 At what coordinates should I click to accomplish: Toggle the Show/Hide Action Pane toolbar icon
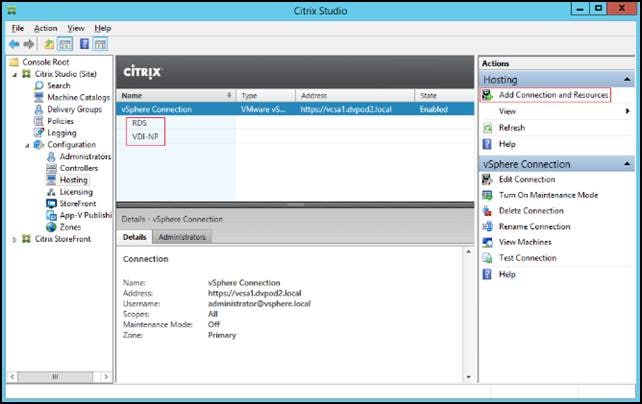coord(100,44)
